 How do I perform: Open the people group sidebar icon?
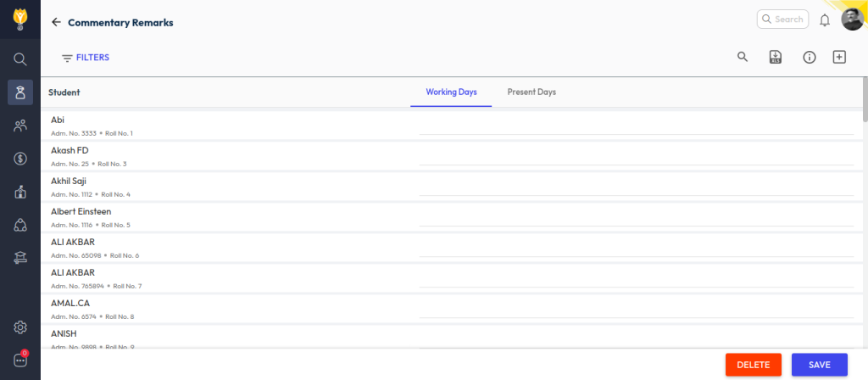(x=20, y=126)
